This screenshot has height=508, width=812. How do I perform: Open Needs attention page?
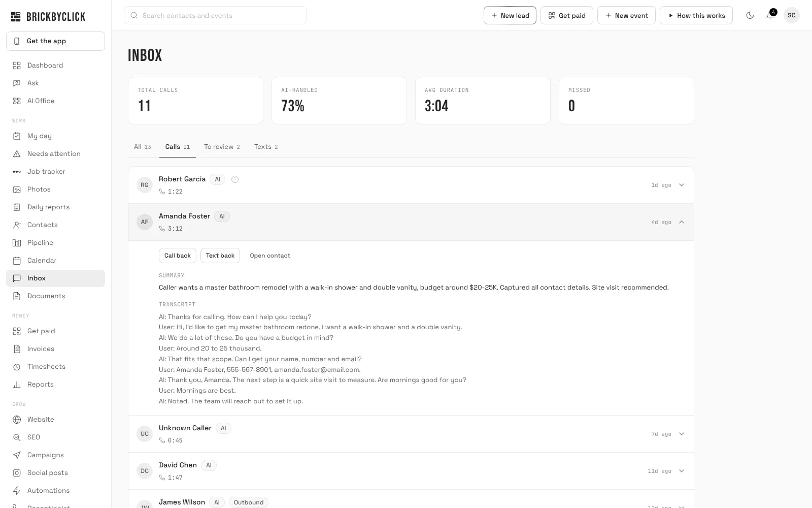tap(55, 154)
